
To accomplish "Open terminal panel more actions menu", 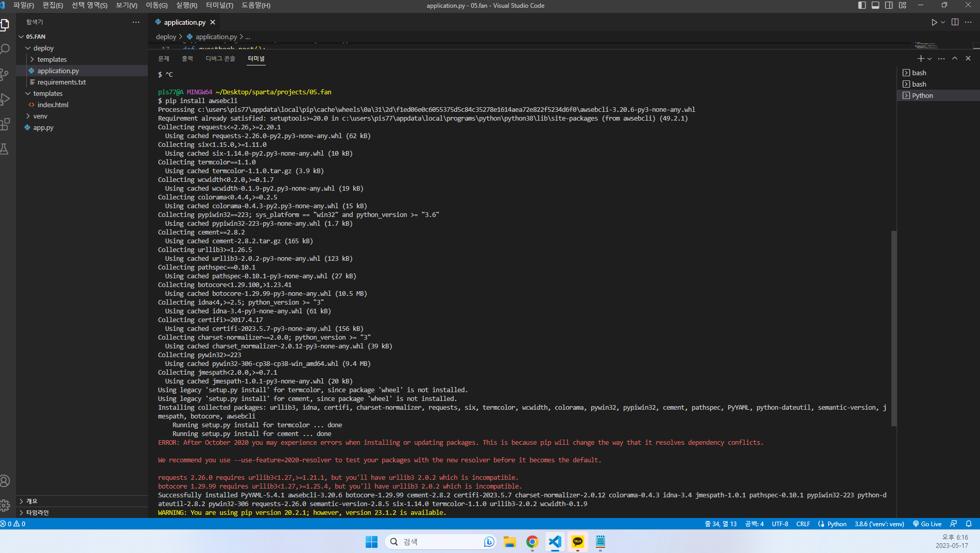I will pos(941,59).
